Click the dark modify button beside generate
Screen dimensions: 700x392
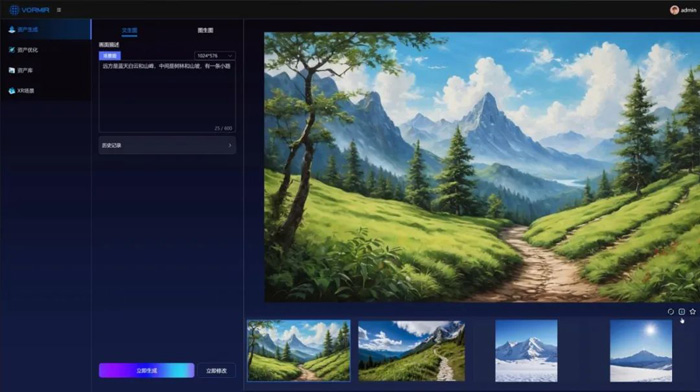216,371
